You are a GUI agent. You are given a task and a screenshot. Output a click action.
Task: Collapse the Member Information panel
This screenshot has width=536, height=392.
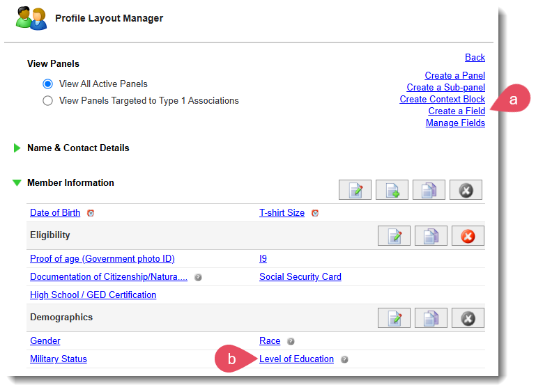[17, 182]
